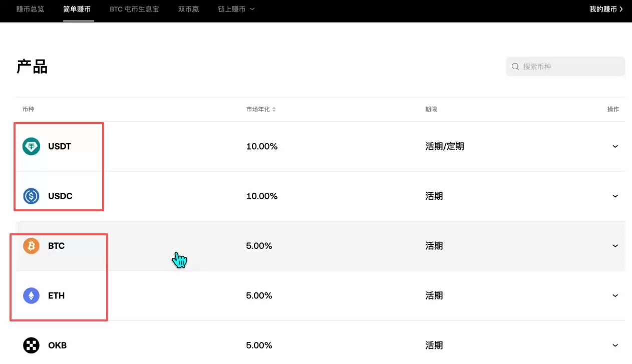Expand the USDT product row

pyautogui.click(x=615, y=146)
